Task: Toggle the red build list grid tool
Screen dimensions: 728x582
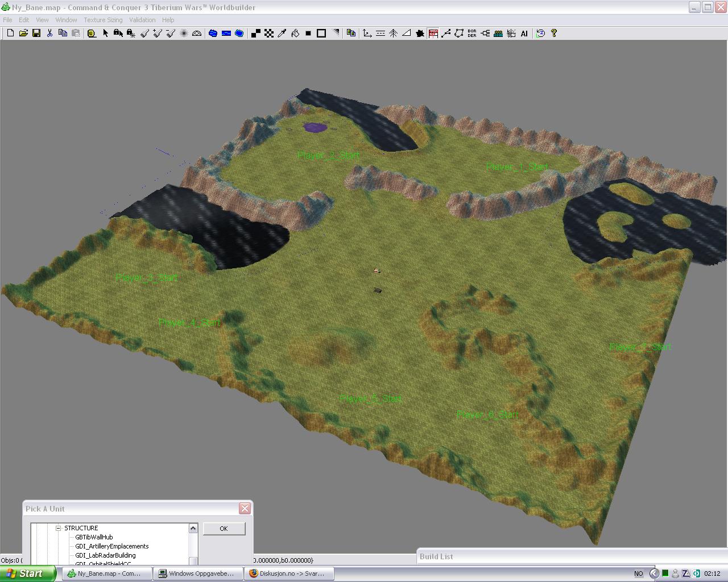Action: click(433, 34)
